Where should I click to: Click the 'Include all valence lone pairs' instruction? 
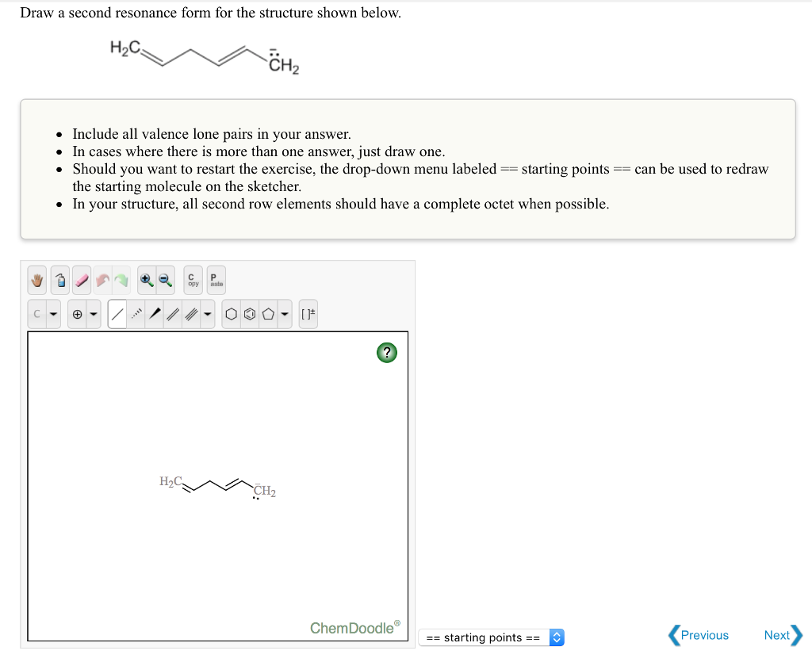[x=211, y=134]
